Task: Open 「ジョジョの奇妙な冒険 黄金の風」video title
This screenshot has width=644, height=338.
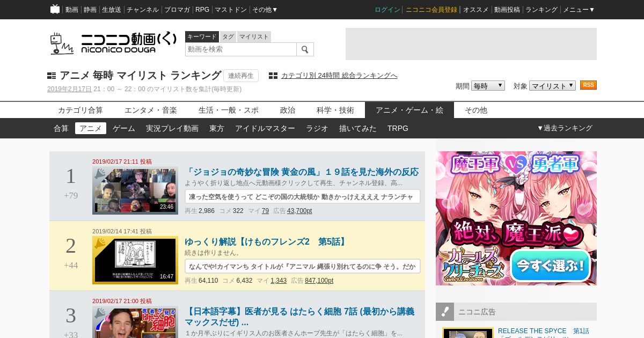Action: point(302,172)
